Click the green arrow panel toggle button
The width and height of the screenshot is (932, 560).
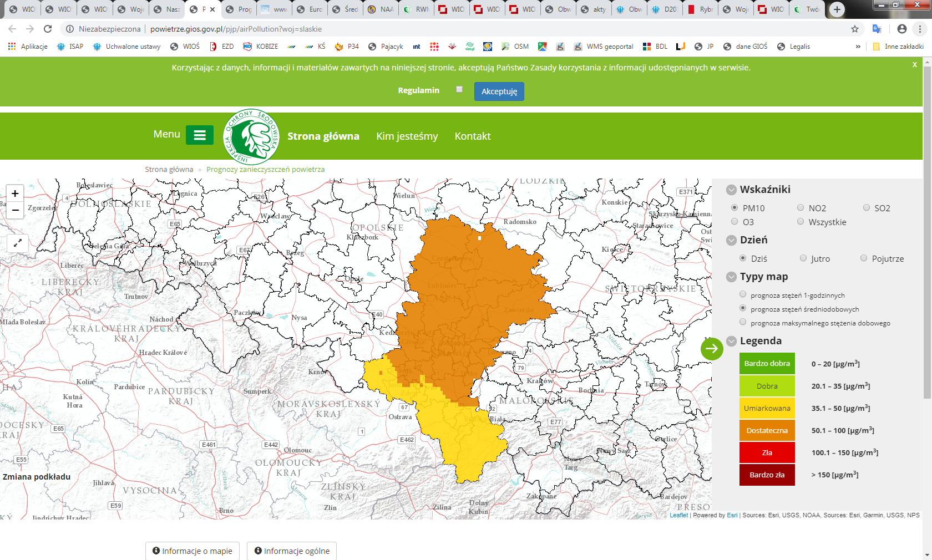tap(712, 349)
